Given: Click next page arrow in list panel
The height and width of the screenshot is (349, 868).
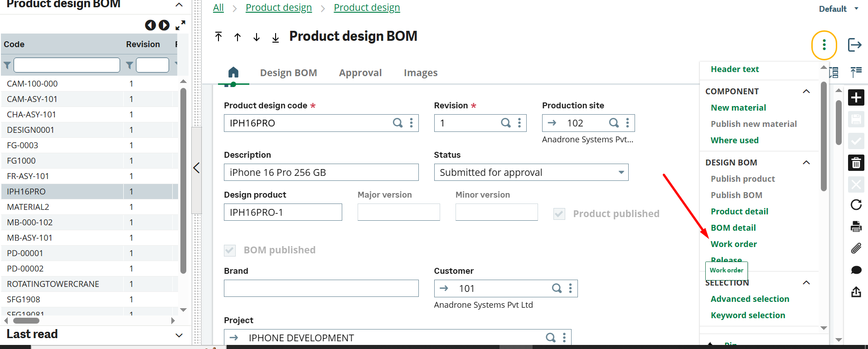Looking at the screenshot, I should pos(164,25).
